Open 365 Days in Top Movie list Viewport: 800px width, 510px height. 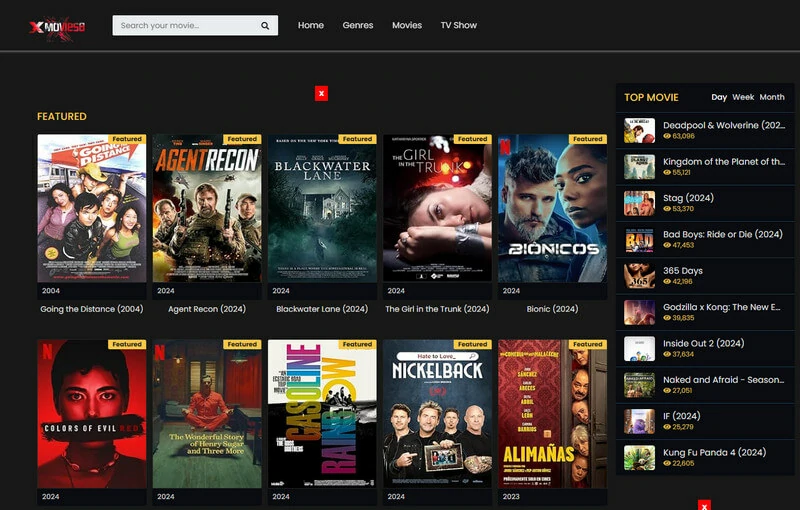click(683, 271)
